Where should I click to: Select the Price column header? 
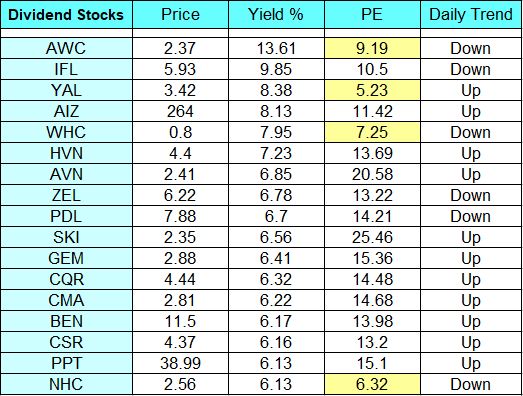[x=180, y=15]
